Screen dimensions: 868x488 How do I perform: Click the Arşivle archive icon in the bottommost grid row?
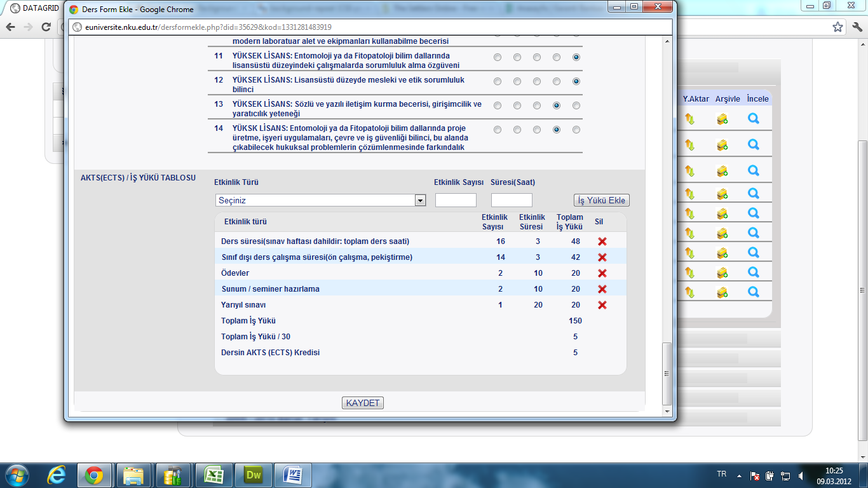pos(722,292)
